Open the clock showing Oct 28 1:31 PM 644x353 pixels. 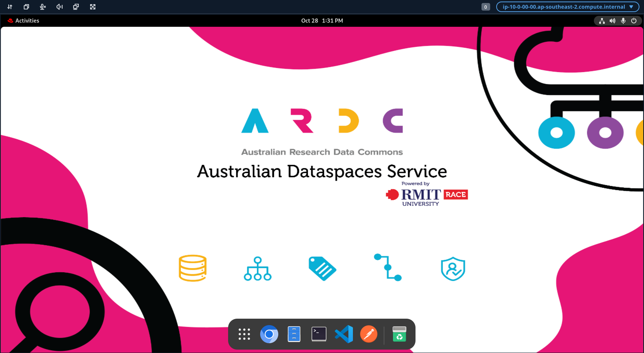tap(322, 21)
